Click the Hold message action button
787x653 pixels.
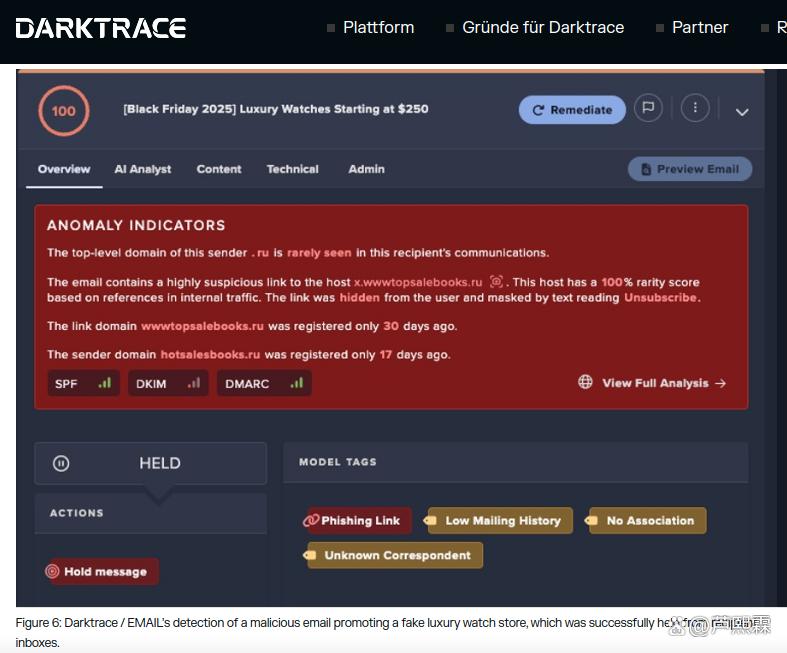click(102, 572)
